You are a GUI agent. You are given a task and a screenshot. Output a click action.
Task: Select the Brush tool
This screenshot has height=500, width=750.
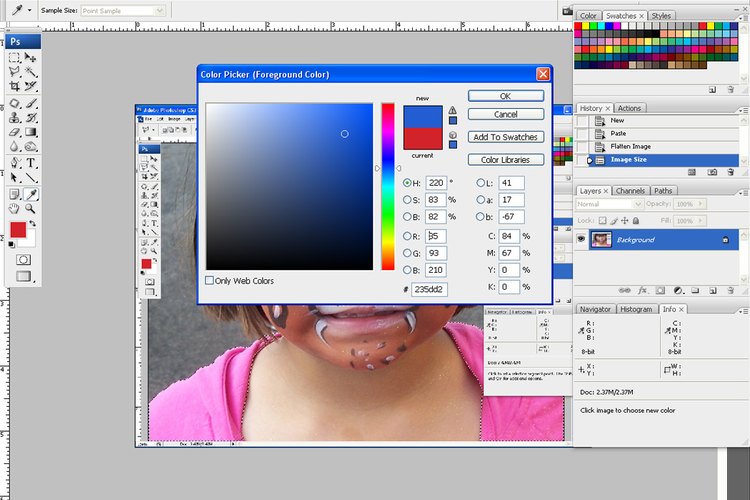tap(31, 103)
